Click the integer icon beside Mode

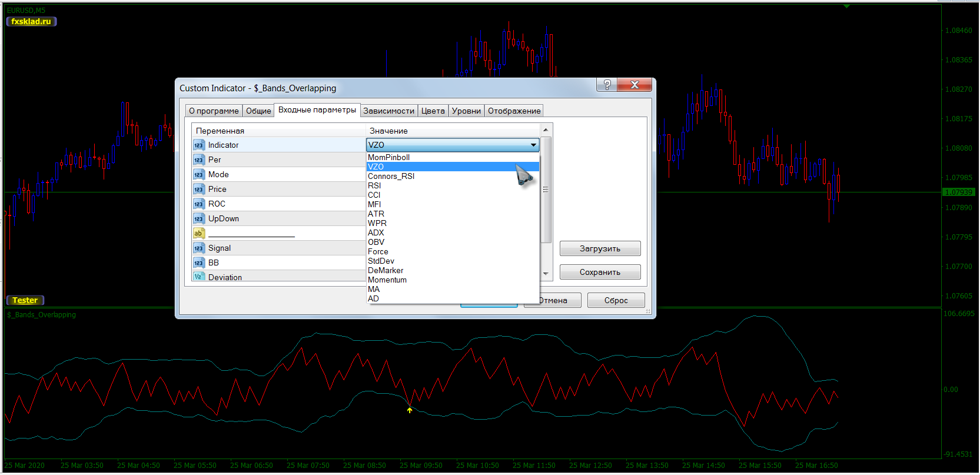coord(198,174)
